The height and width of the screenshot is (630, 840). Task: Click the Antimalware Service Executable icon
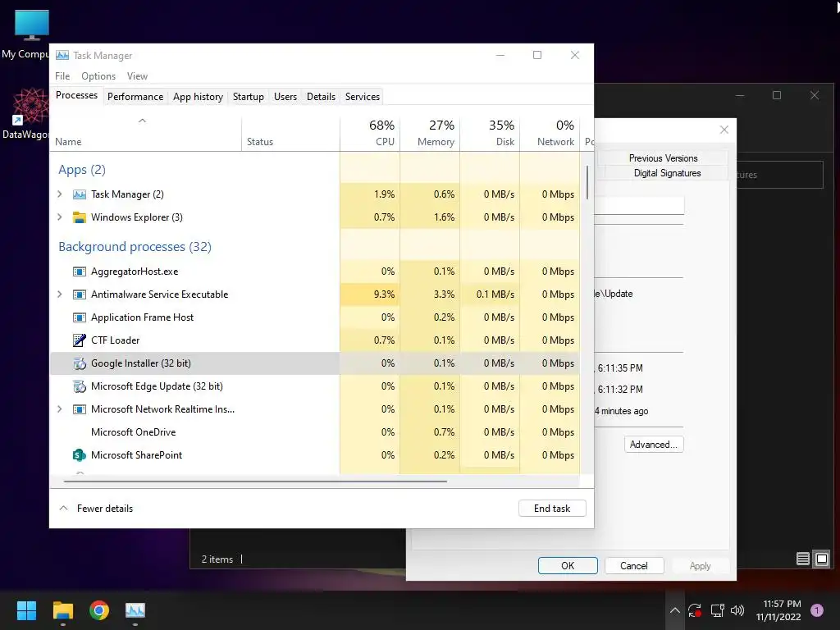click(80, 294)
